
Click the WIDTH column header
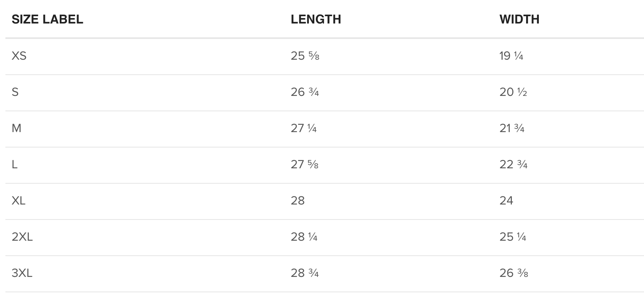519,19
